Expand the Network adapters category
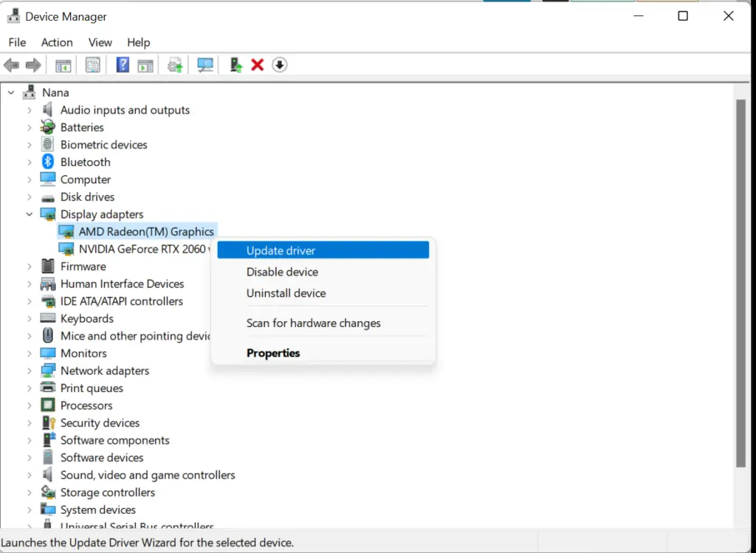The width and height of the screenshot is (756, 553). [x=30, y=371]
